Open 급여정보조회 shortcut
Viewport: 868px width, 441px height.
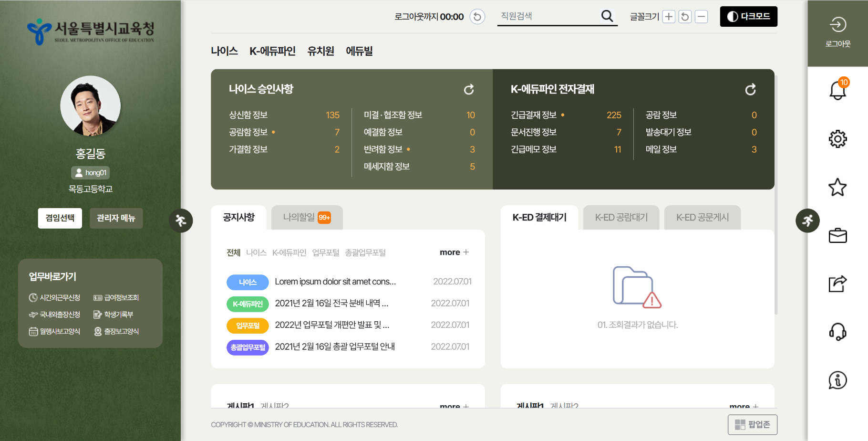point(116,298)
